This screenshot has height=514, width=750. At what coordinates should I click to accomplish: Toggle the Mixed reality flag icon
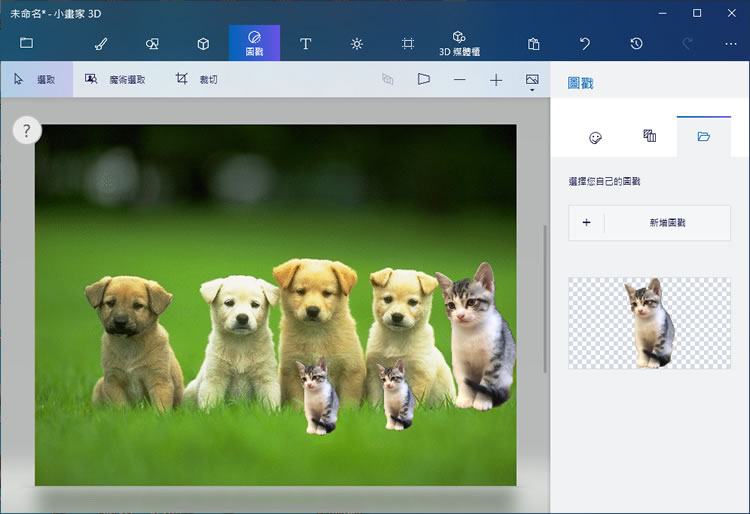click(423, 79)
